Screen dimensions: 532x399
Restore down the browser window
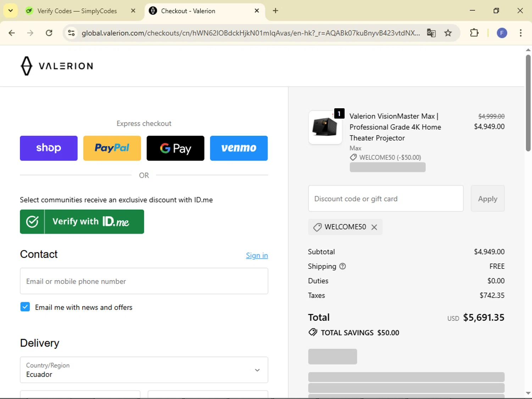pos(496,11)
